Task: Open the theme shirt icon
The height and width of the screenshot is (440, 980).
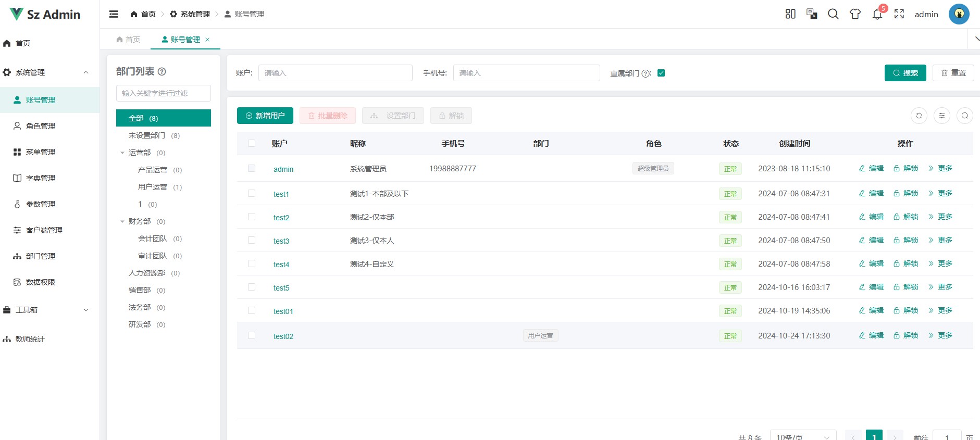Action: pos(855,14)
